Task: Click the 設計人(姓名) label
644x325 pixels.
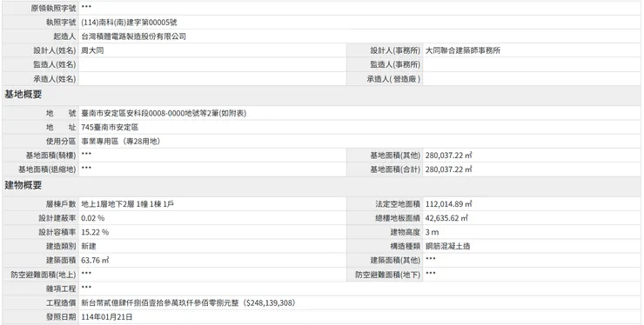Action: [55, 50]
